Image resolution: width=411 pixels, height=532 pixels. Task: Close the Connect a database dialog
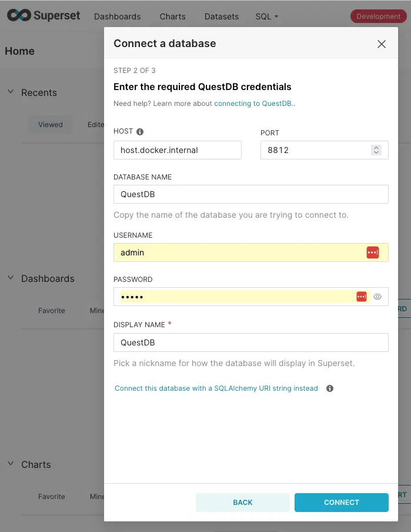(382, 44)
